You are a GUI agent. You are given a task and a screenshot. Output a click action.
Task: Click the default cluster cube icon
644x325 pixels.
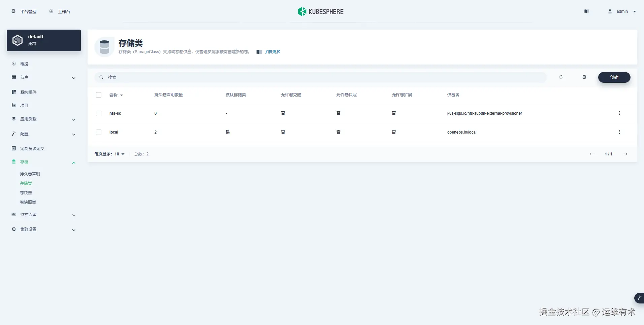(x=18, y=40)
